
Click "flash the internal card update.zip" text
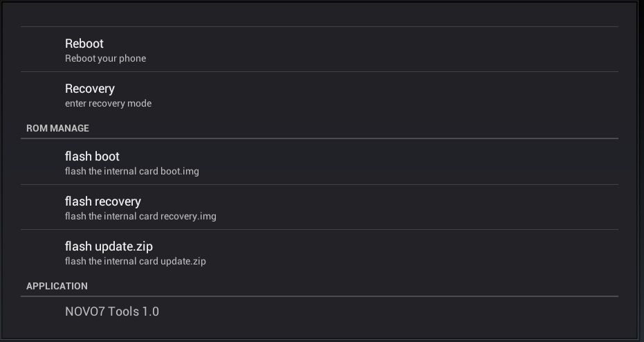135,261
